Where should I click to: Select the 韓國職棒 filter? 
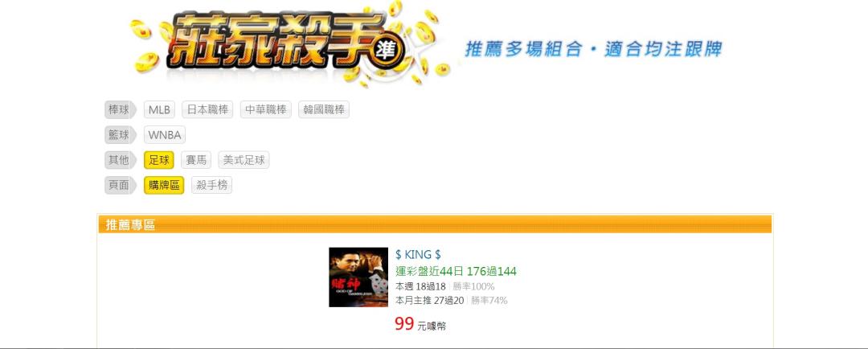click(x=324, y=109)
